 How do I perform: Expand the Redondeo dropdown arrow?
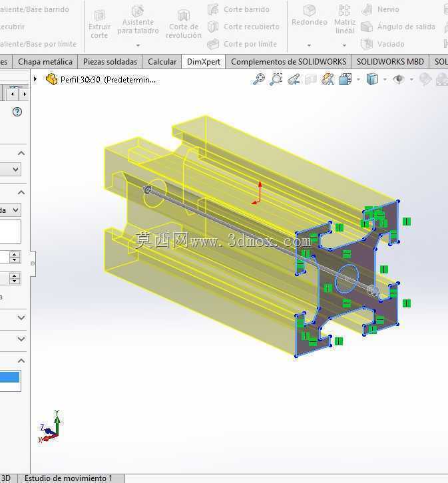(309, 45)
